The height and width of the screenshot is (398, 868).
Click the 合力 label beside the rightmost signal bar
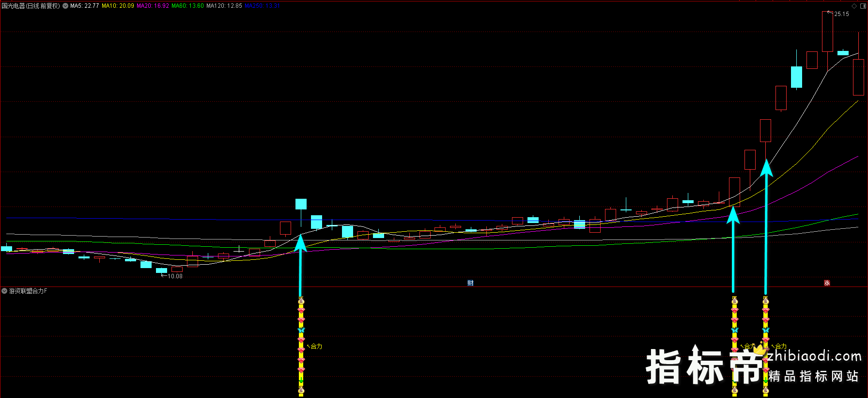tap(781, 346)
